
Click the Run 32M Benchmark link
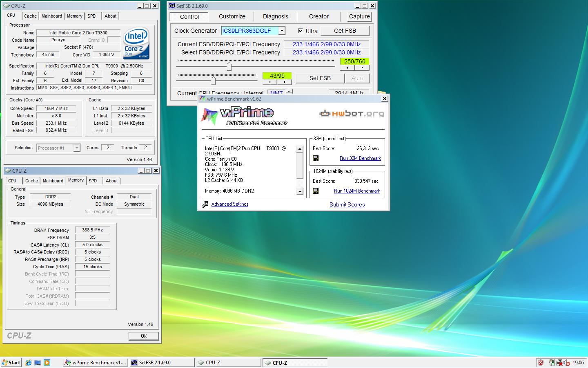[360, 158]
